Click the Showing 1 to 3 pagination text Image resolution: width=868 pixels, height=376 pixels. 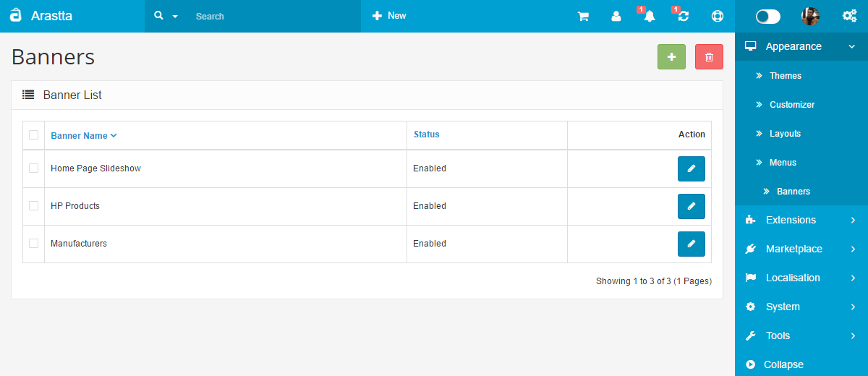654,281
